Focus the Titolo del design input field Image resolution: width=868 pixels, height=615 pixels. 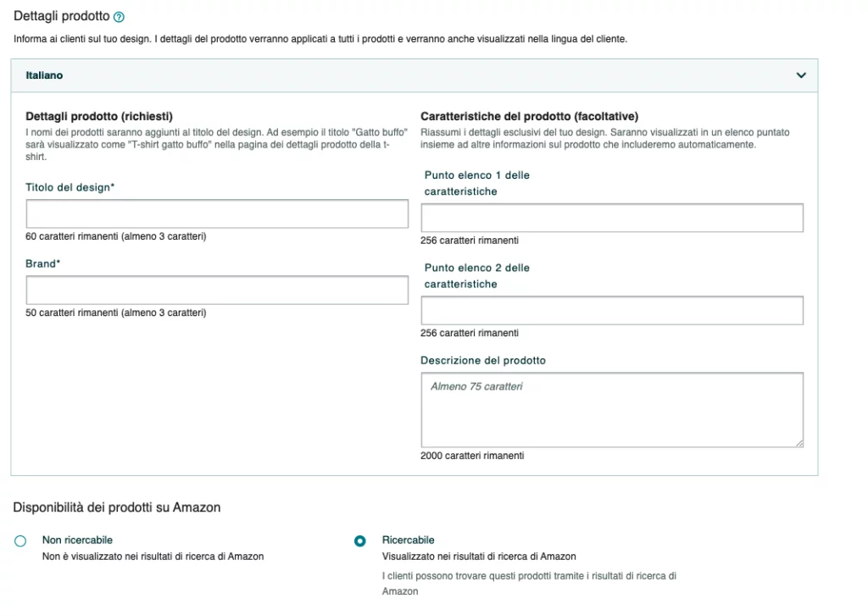[x=217, y=214]
